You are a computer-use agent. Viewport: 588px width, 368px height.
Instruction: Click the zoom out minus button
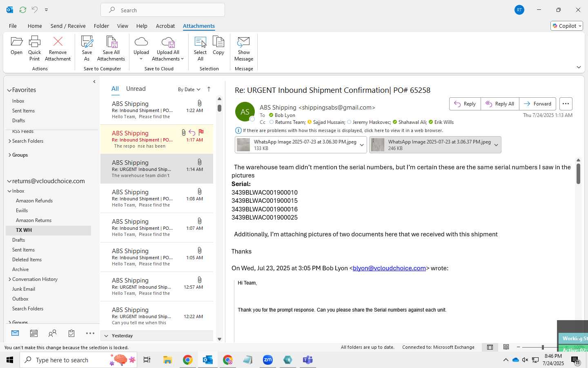click(518, 347)
